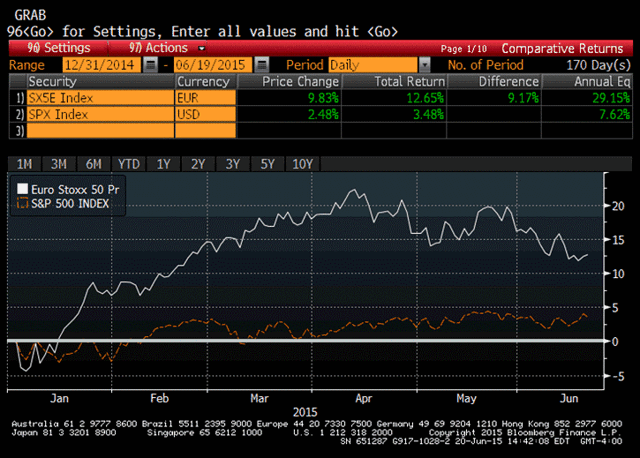Click the 2015 year label below chart
The height and width of the screenshot is (458, 640).
305,412
